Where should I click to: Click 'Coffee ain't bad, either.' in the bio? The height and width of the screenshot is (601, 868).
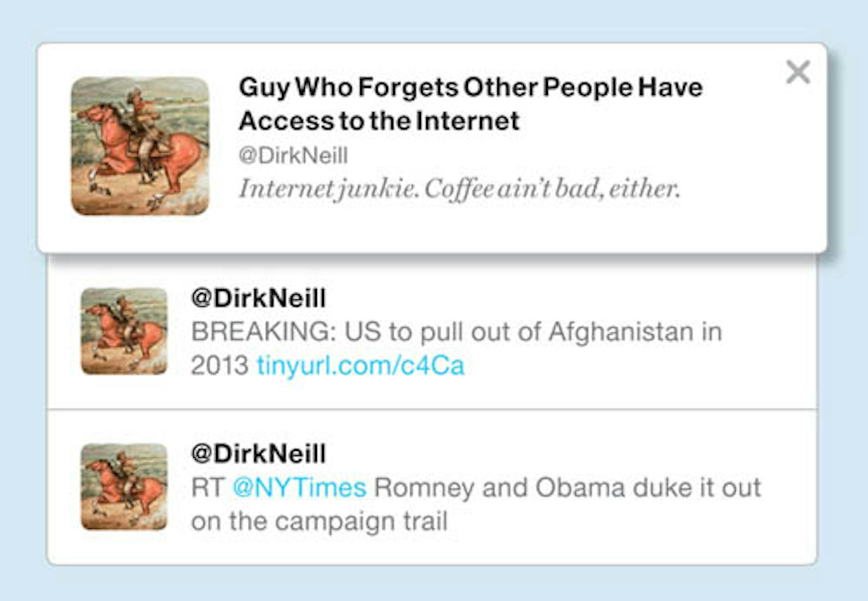[x=553, y=189]
